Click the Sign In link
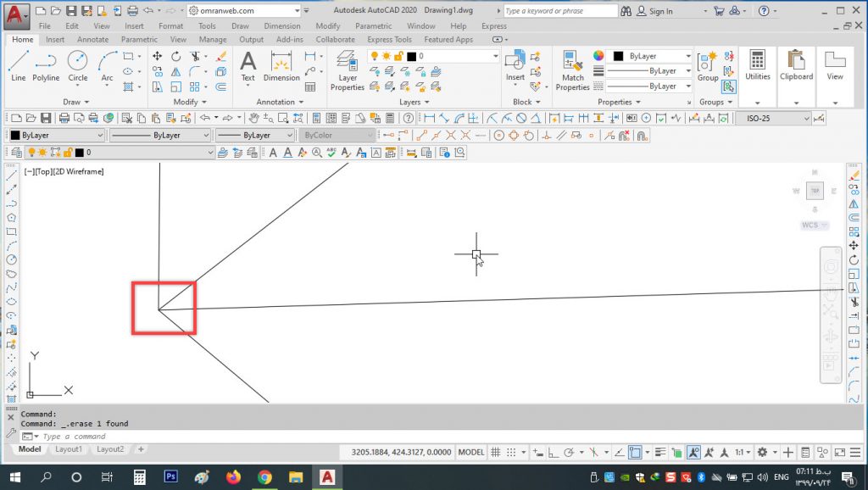The width and height of the screenshot is (868, 490). point(660,11)
